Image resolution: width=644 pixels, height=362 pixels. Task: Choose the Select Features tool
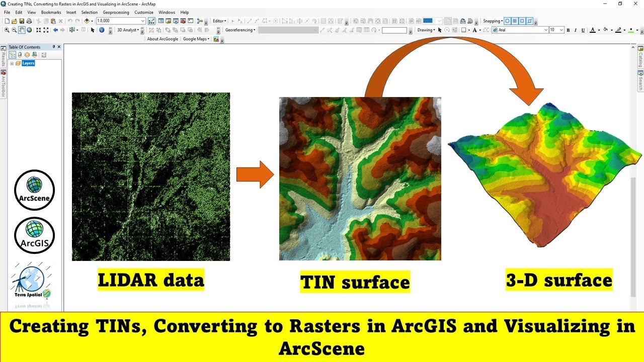coord(72,30)
